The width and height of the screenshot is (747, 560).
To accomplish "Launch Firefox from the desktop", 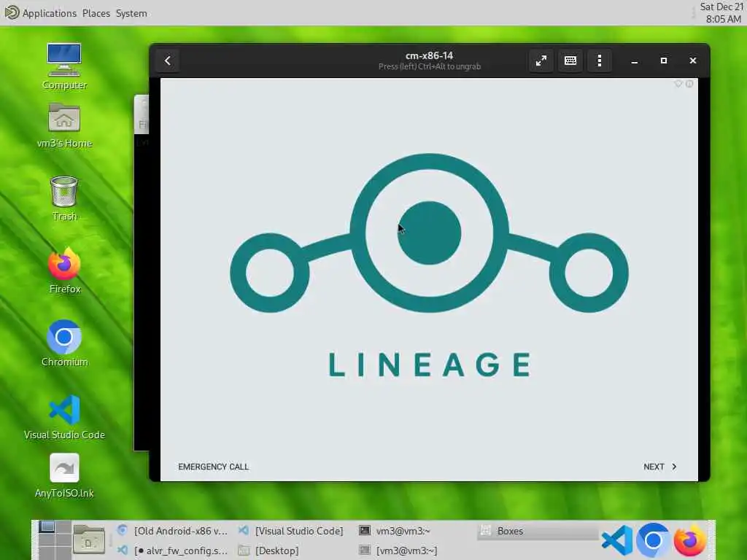I will click(x=64, y=271).
